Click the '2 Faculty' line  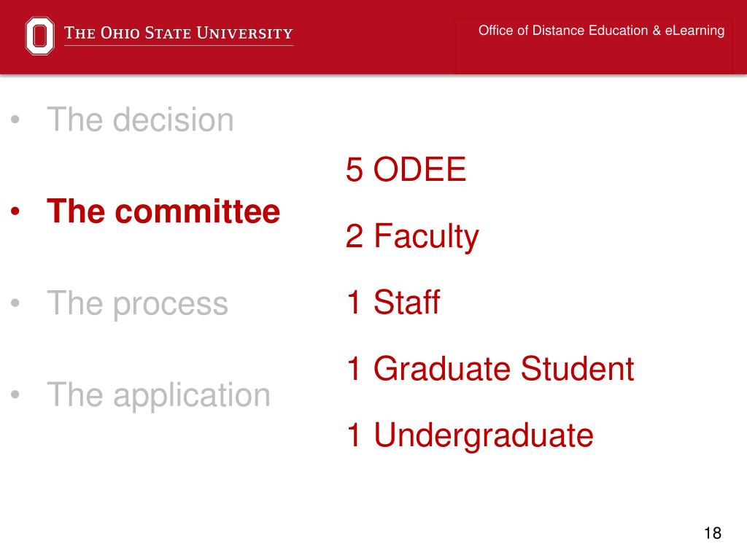coord(412,237)
